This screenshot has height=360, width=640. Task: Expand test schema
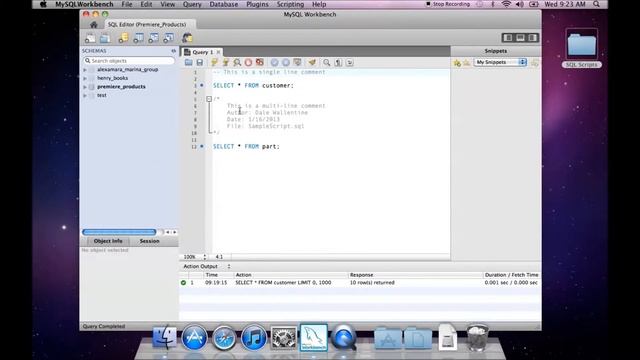click(x=85, y=96)
